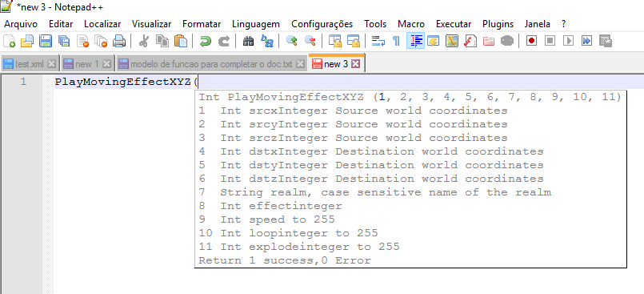Open the Visualizar menu
The image size is (644, 294).
click(151, 24)
